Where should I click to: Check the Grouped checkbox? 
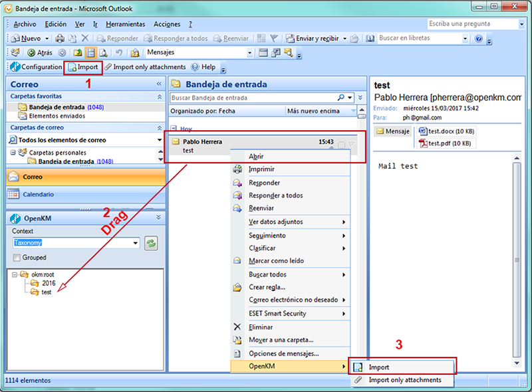point(16,258)
